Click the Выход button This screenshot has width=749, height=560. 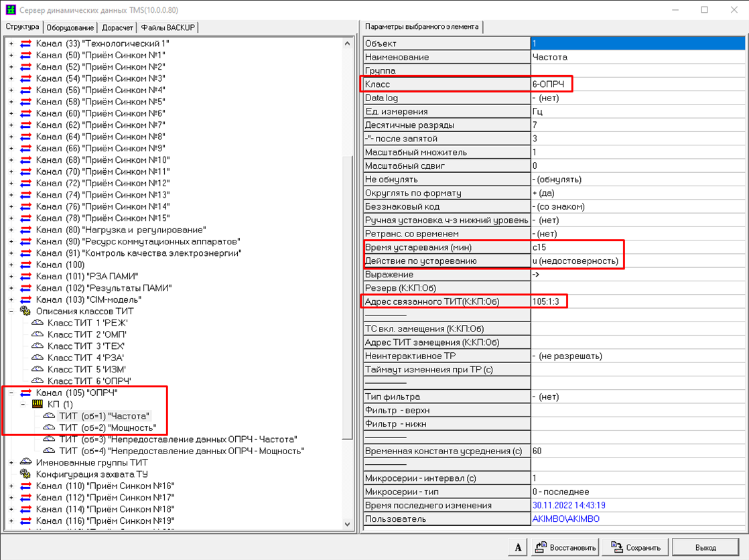pos(705,547)
